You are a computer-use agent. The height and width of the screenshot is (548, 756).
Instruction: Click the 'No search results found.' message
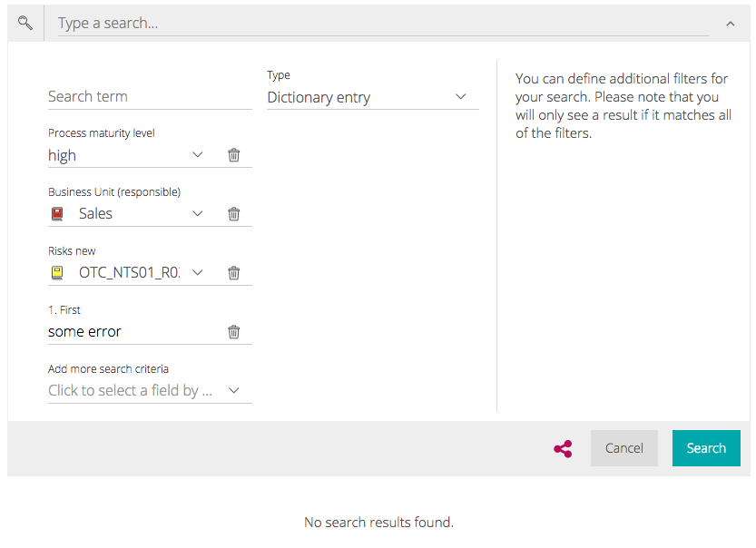(x=379, y=522)
